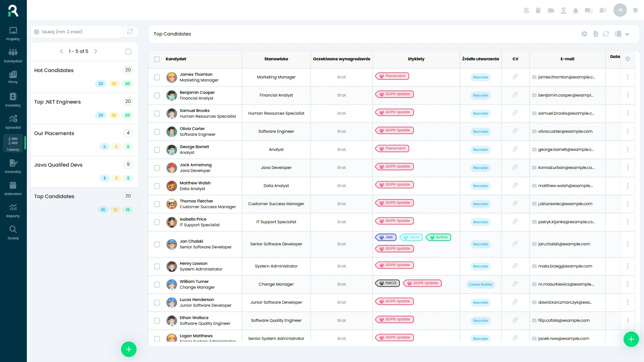Open Kalendarz in the sidebar
644x362 pixels.
(x=13, y=188)
